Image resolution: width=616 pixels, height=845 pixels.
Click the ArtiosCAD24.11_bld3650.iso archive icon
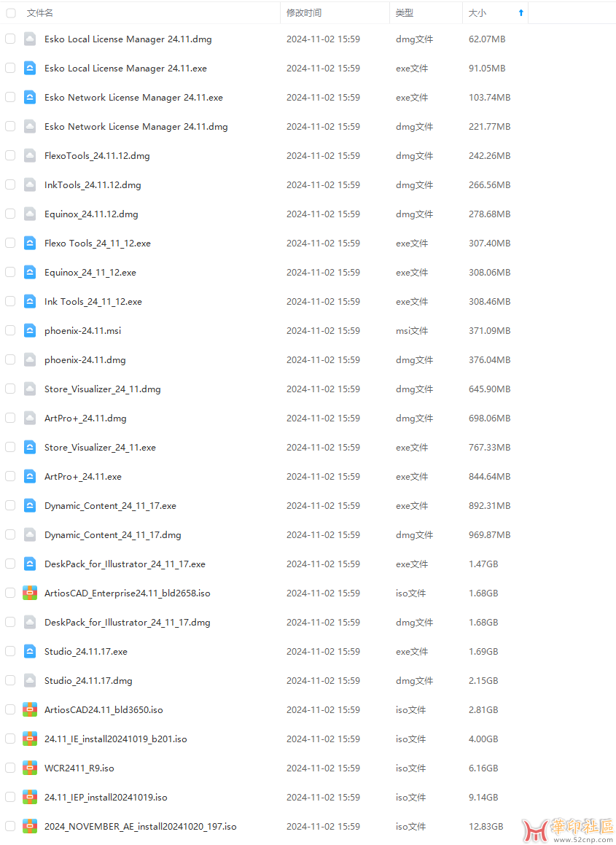click(30, 709)
